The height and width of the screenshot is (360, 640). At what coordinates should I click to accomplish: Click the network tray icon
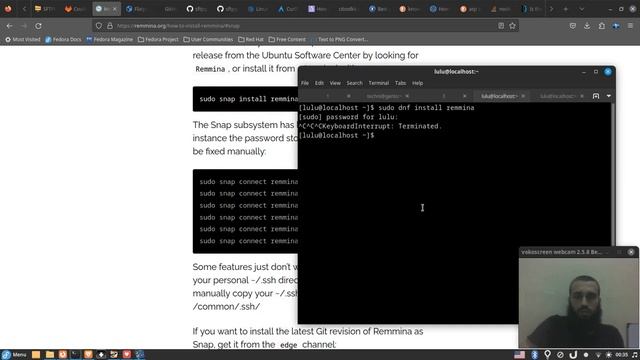pyautogui.click(x=598, y=355)
